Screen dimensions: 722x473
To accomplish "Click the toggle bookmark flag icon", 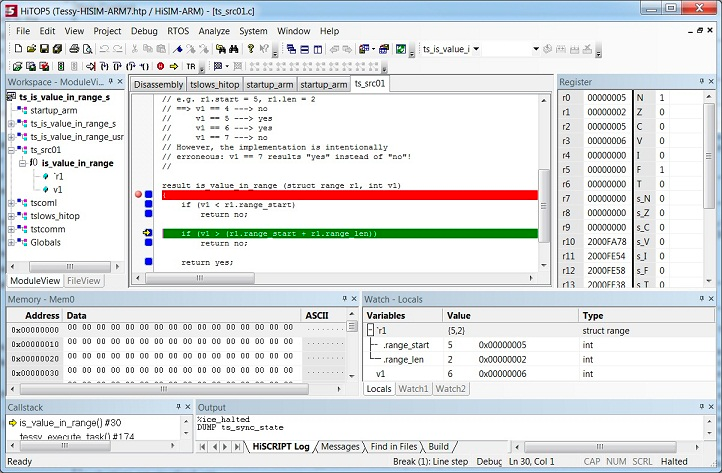I will tap(178, 49).
